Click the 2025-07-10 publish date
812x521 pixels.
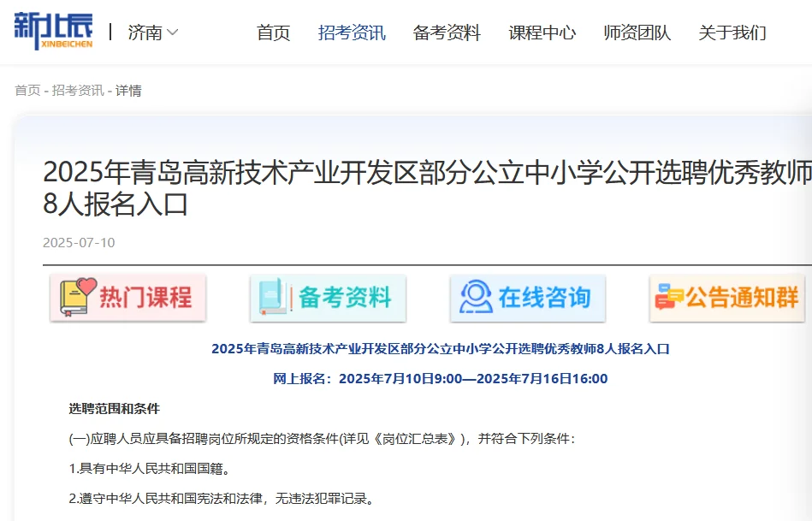(x=79, y=242)
